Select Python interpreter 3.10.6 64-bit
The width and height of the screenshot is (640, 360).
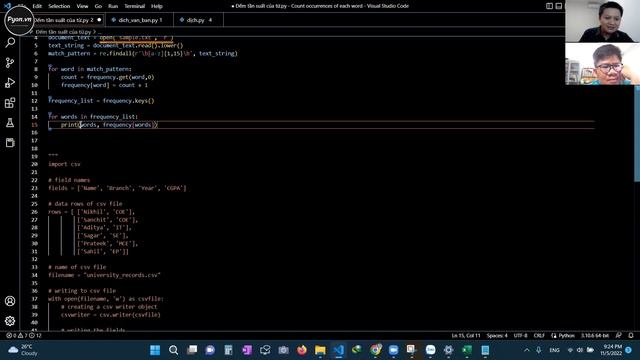[595, 336]
